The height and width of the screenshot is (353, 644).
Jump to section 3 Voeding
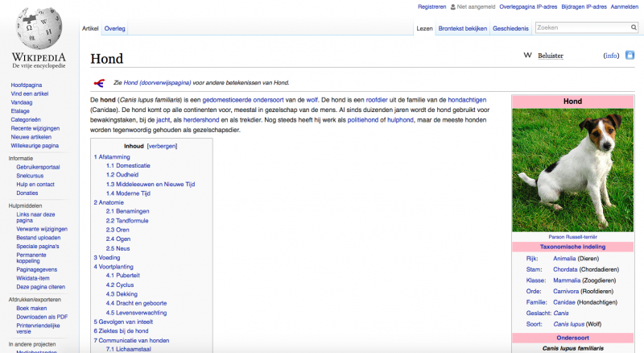point(107,258)
